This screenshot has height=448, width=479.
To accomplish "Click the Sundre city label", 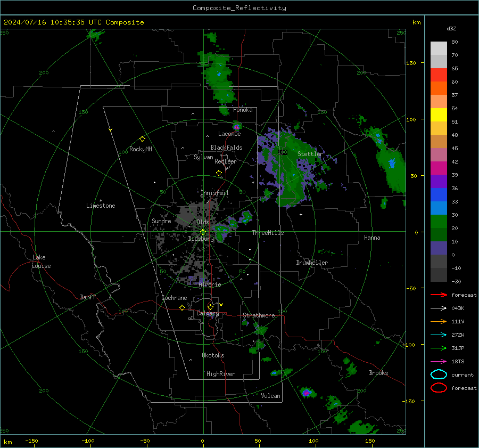I will click(161, 221).
